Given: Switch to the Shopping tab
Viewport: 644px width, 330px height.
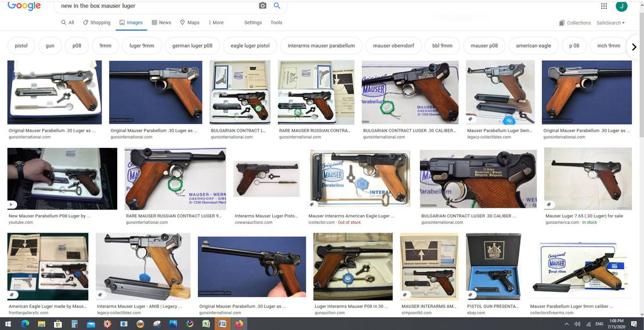Looking at the screenshot, I should [97, 23].
